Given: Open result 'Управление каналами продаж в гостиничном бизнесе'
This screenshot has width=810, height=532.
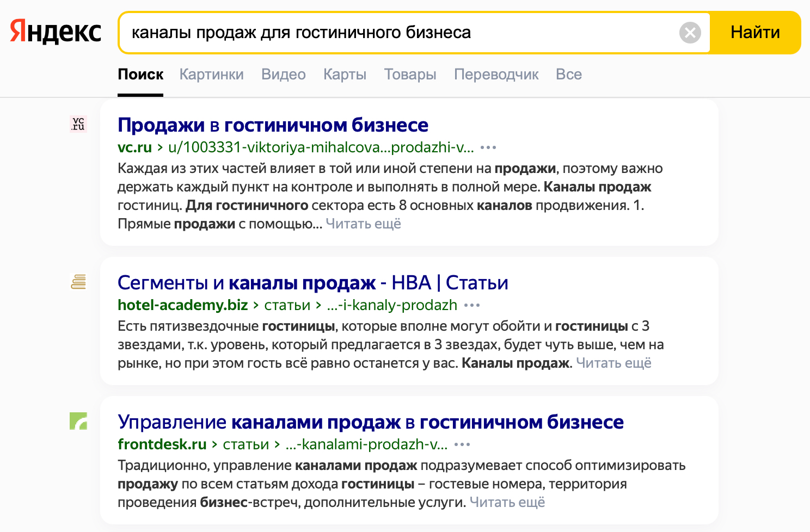Looking at the screenshot, I should tap(371, 422).
